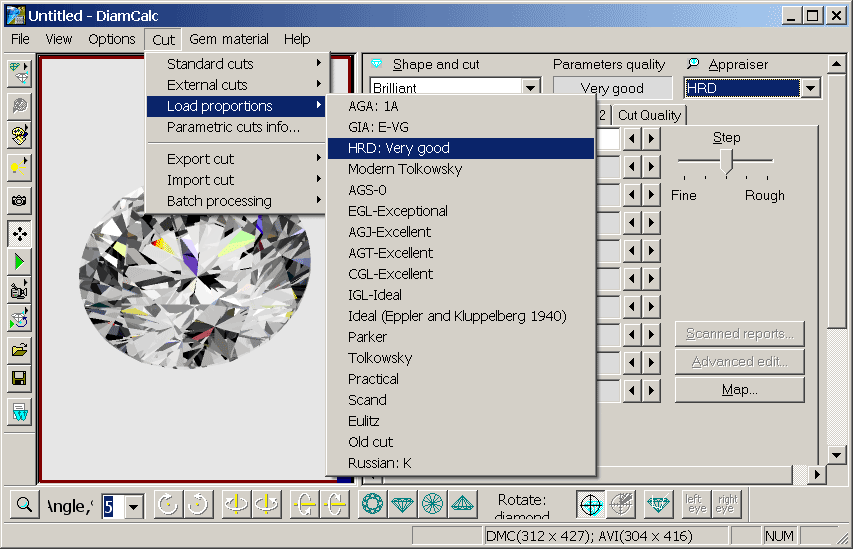Choose Modern Tolkowsky from proportions list
This screenshot has height=549, width=853.
coord(405,169)
